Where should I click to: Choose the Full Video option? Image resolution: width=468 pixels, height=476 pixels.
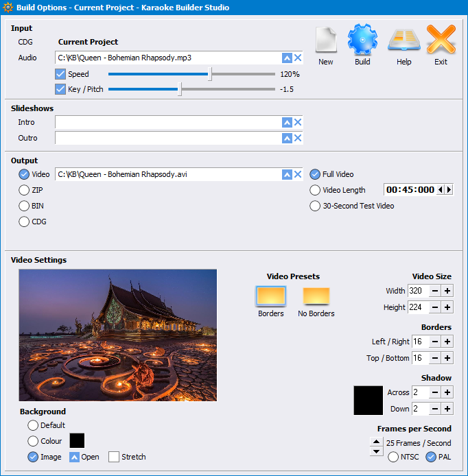coord(315,174)
